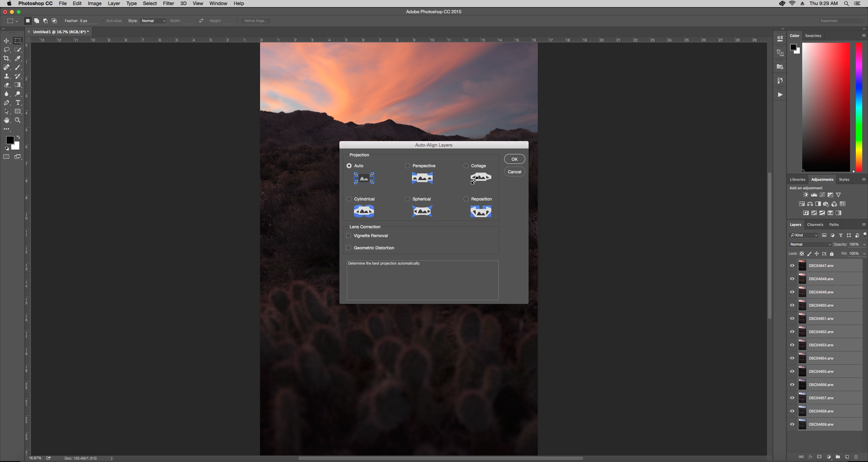Click the Feather input field

pos(88,21)
